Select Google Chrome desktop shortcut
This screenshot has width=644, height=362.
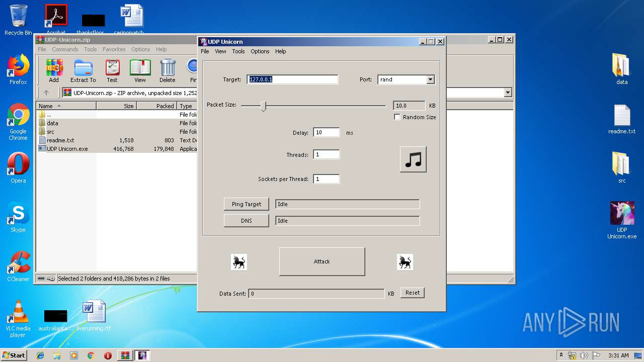pyautogui.click(x=18, y=122)
